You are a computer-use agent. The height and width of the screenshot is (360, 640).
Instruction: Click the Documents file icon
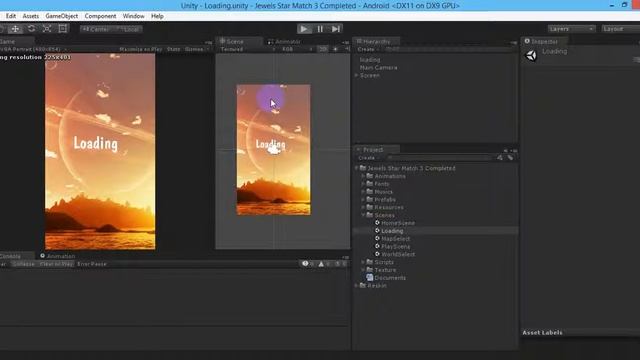point(370,278)
